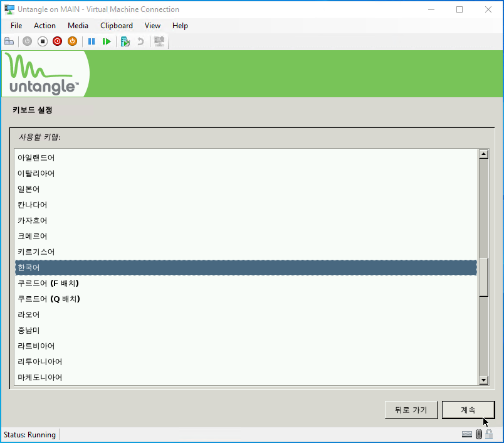The width and height of the screenshot is (504, 443).
Task: Open the Help menu
Action: click(180, 26)
